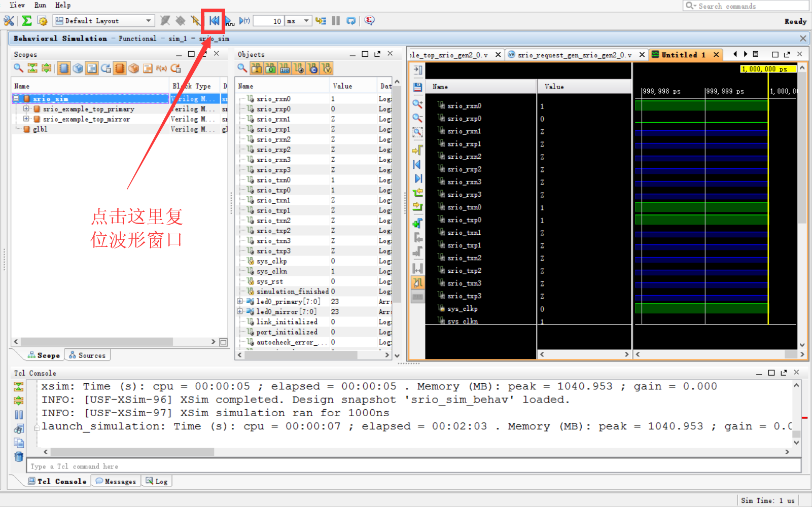Click the green Sigma icon in toolbar
The image size is (812, 507).
(x=27, y=21)
